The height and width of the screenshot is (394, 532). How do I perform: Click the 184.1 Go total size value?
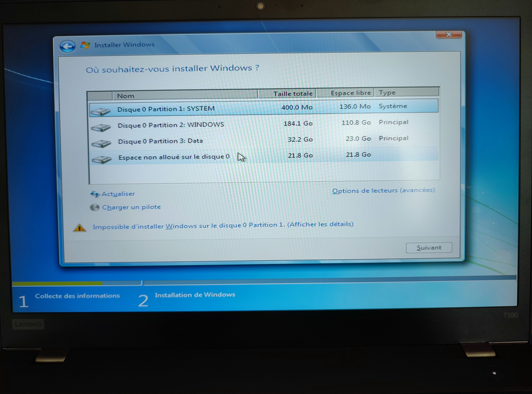point(298,123)
